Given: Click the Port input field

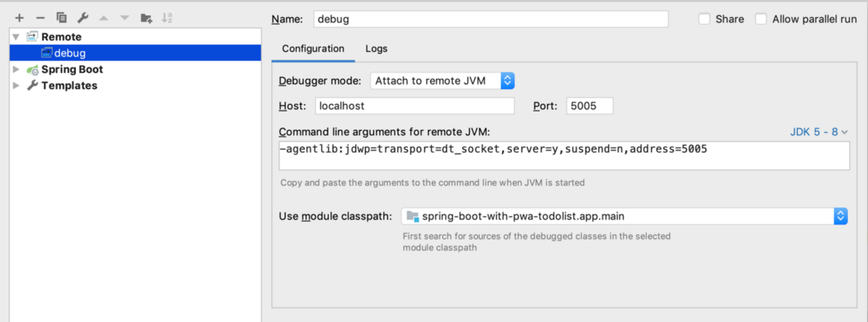Looking at the screenshot, I should point(589,106).
